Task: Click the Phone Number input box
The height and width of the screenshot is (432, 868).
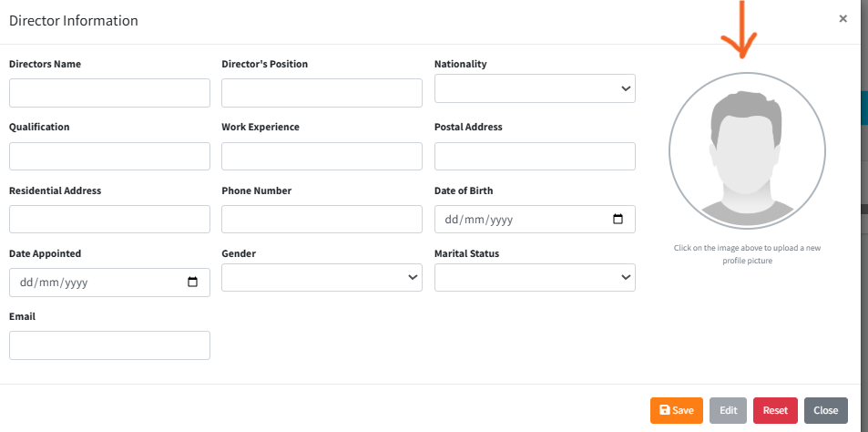Action: point(322,220)
